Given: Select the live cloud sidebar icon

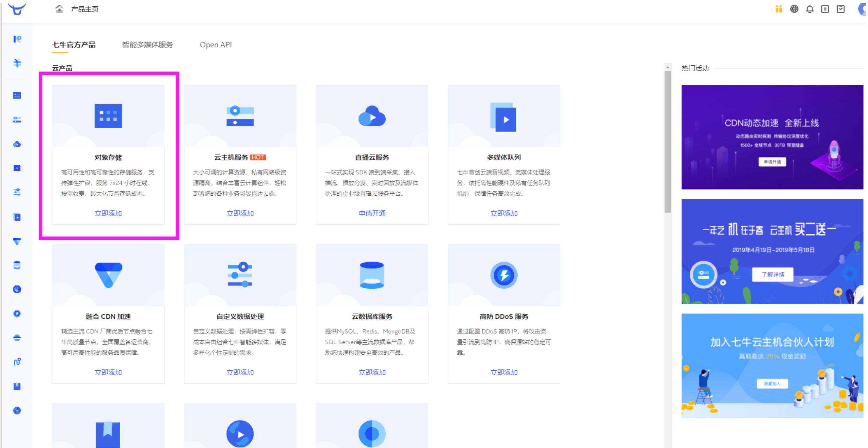Looking at the screenshot, I should (x=17, y=144).
